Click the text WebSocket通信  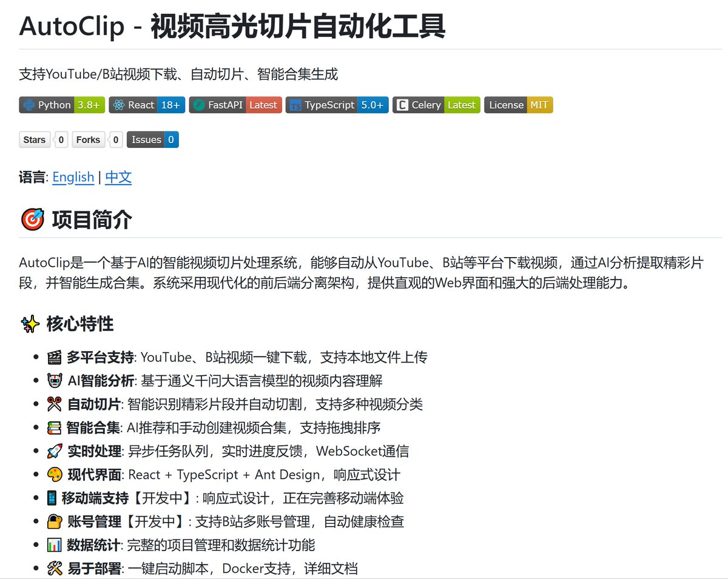tap(363, 451)
